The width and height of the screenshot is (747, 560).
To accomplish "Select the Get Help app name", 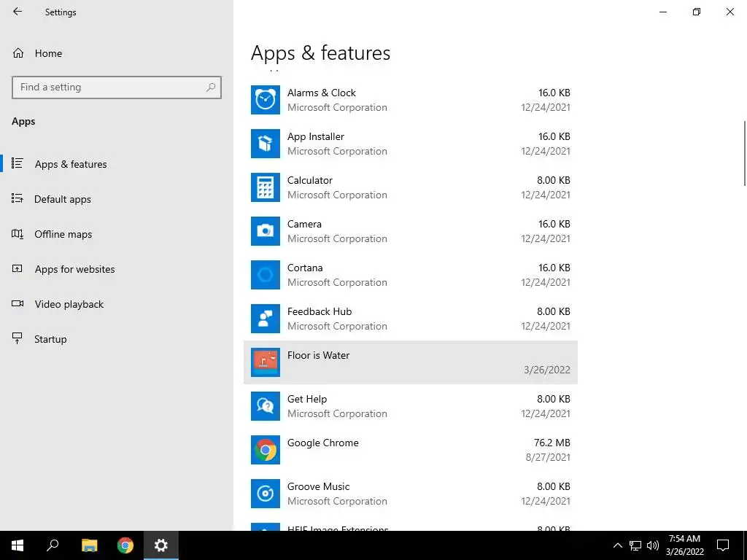I will click(x=307, y=400).
